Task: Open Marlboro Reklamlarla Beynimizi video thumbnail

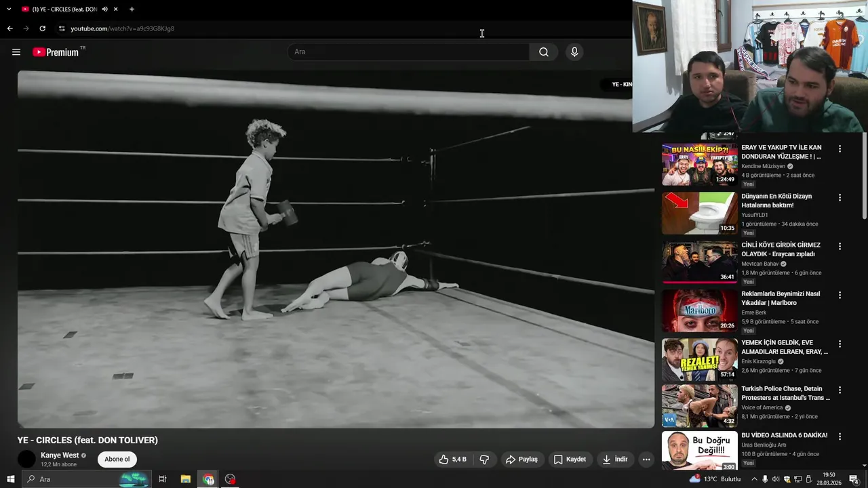Action: click(699, 310)
